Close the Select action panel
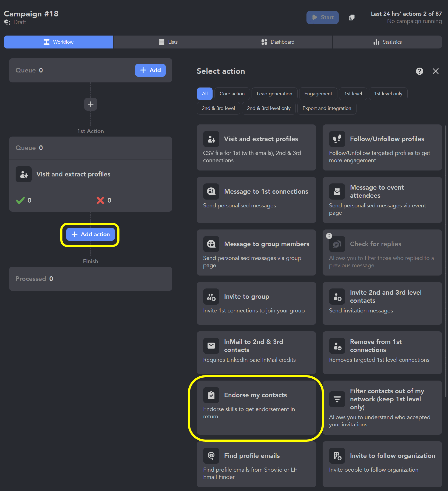This screenshot has width=448, height=491. coord(435,71)
